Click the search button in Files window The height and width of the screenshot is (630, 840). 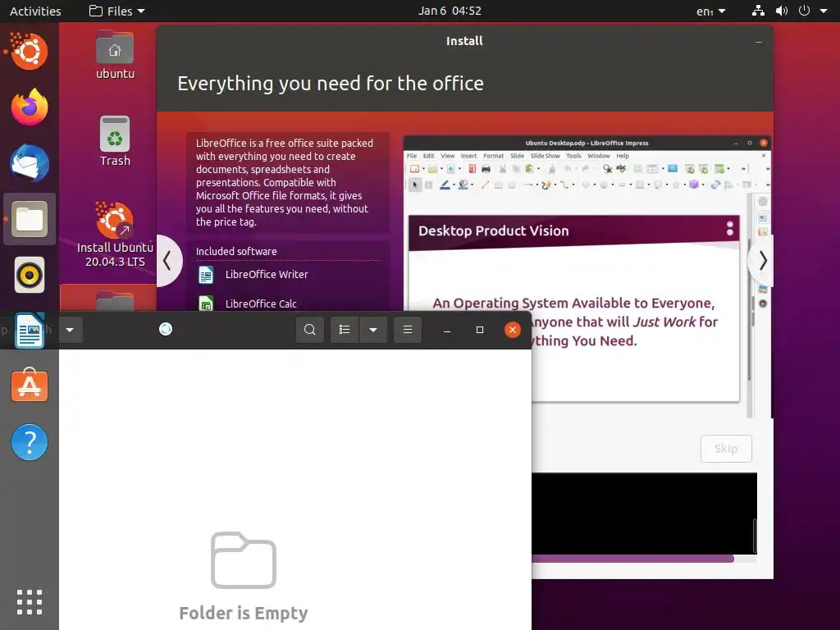(x=309, y=330)
